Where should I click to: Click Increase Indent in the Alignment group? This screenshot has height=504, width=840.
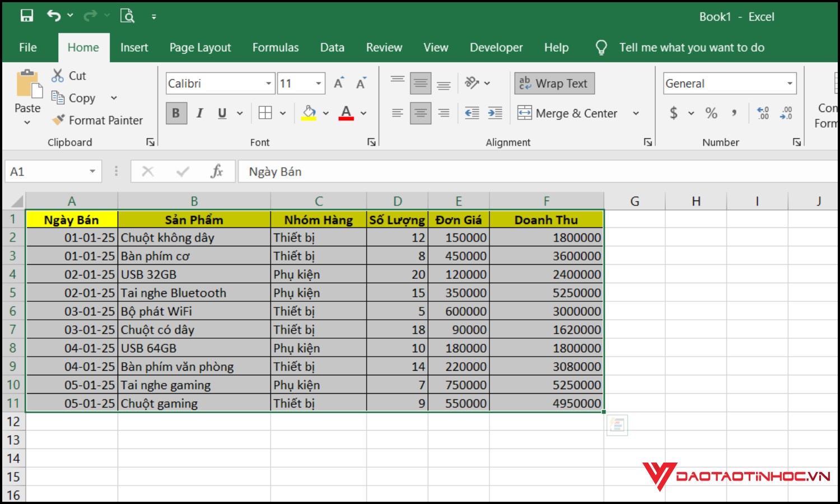tap(495, 113)
